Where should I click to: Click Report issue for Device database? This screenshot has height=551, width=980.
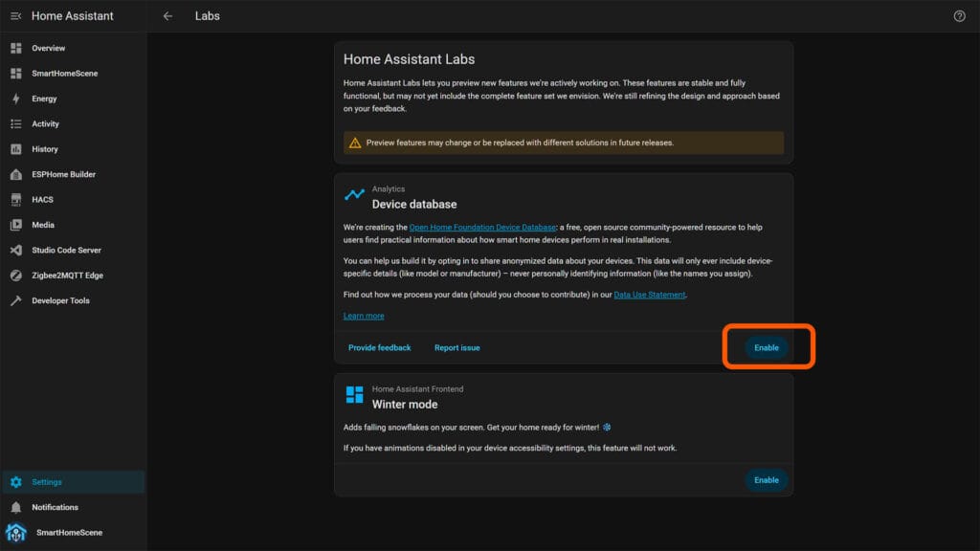pyautogui.click(x=457, y=348)
